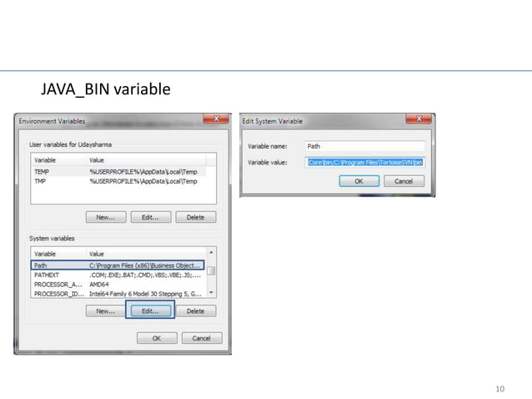This screenshot has height=399, width=532.
Task: Click the Variable column header in User variables
Action: (58, 160)
